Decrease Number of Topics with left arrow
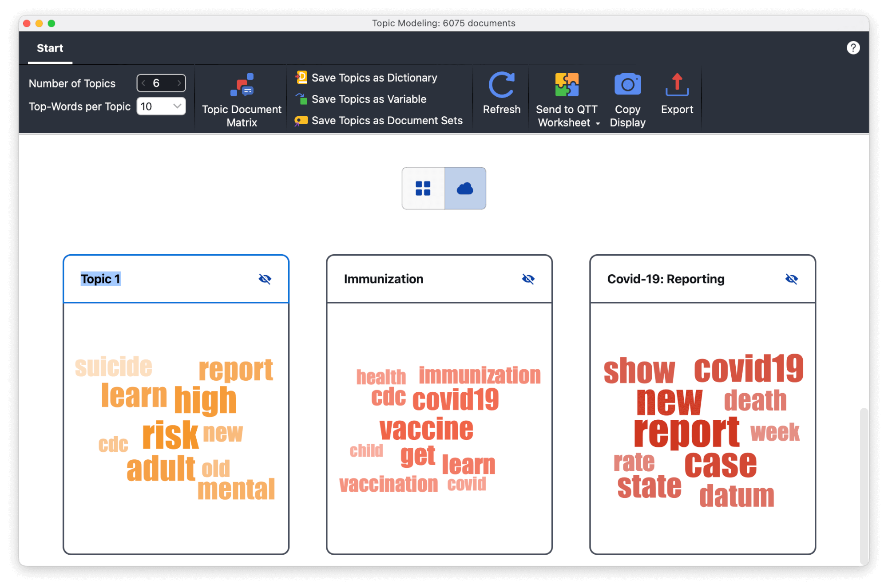The width and height of the screenshot is (888, 588). click(x=143, y=83)
